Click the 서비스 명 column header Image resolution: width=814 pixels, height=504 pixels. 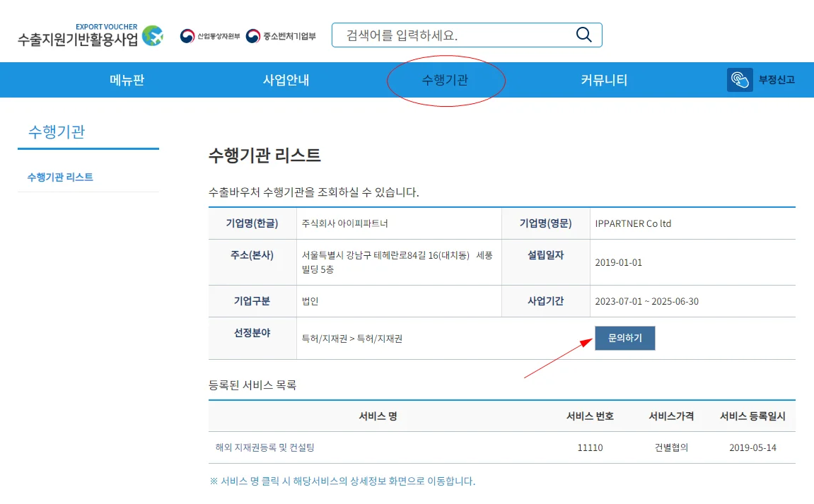tap(378, 416)
